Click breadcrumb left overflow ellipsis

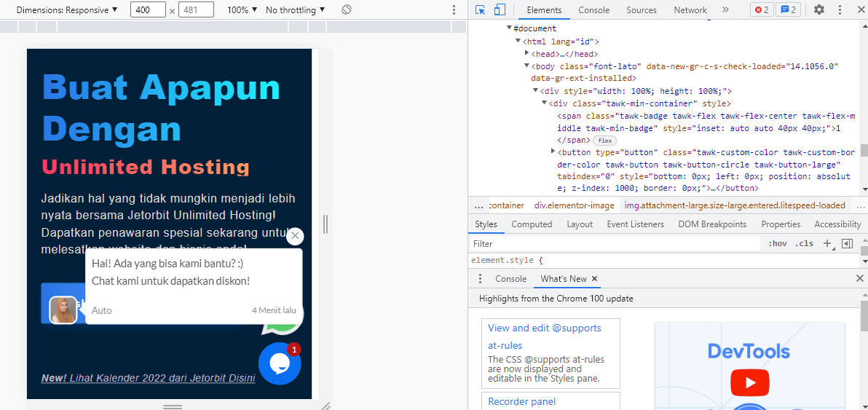(x=479, y=205)
